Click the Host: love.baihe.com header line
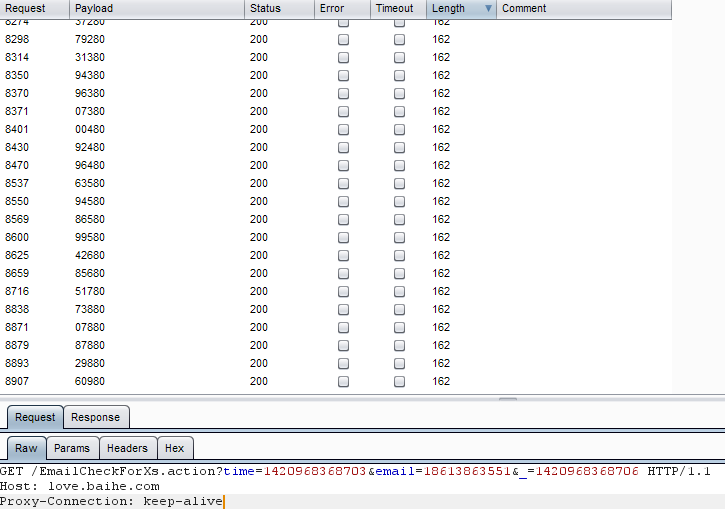The height and width of the screenshot is (511, 725). tap(80, 486)
